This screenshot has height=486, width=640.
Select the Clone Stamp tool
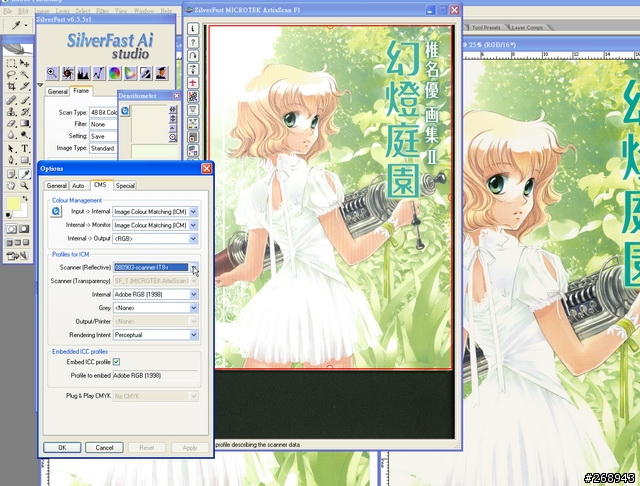pos(11,111)
